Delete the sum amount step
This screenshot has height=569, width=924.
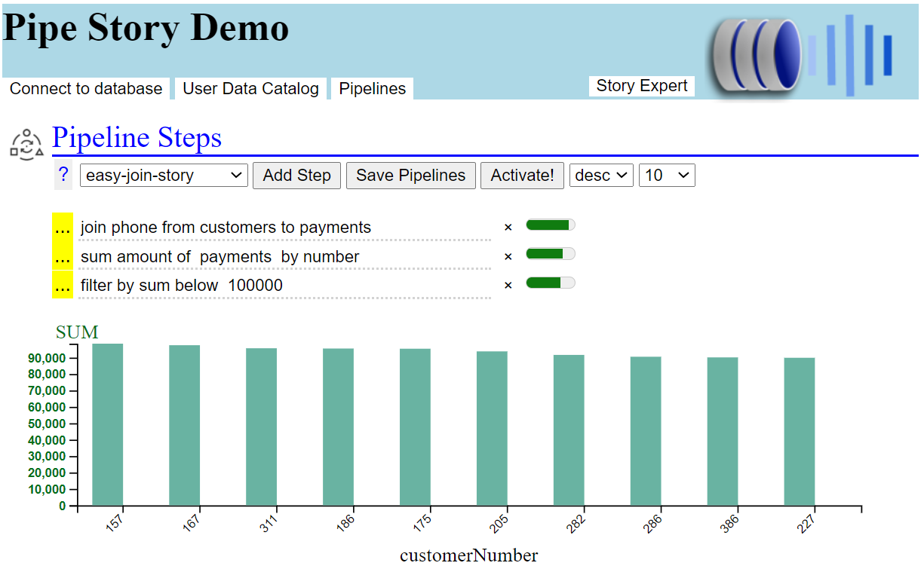coord(508,256)
